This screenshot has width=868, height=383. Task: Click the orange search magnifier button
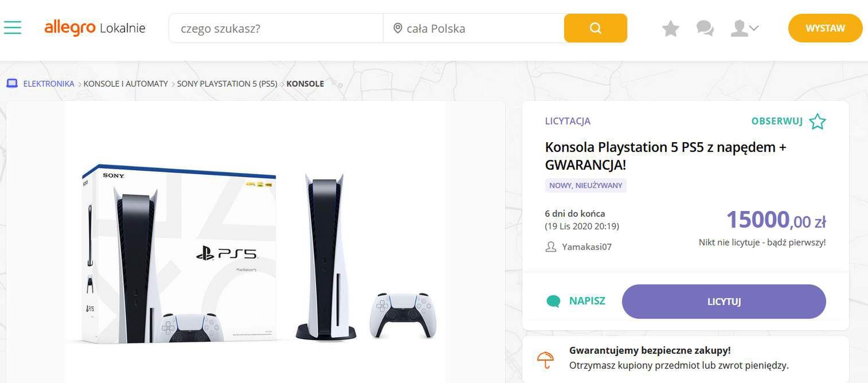click(x=596, y=28)
